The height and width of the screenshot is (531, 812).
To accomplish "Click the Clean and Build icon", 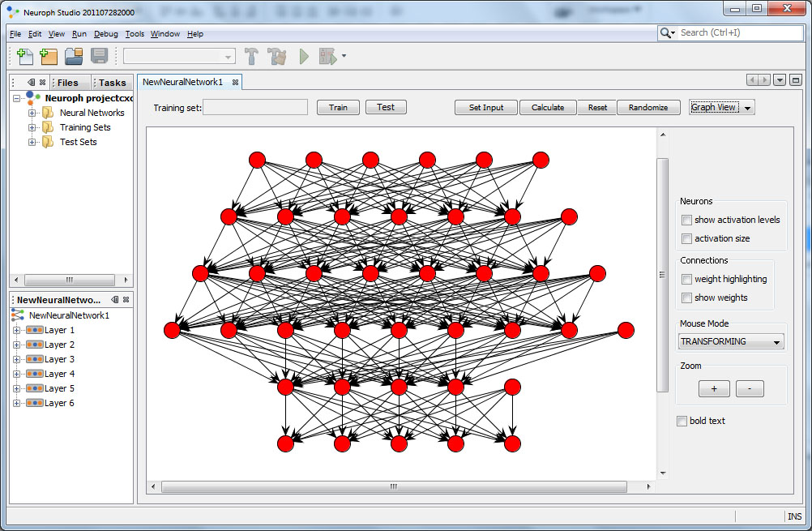I will coord(277,56).
